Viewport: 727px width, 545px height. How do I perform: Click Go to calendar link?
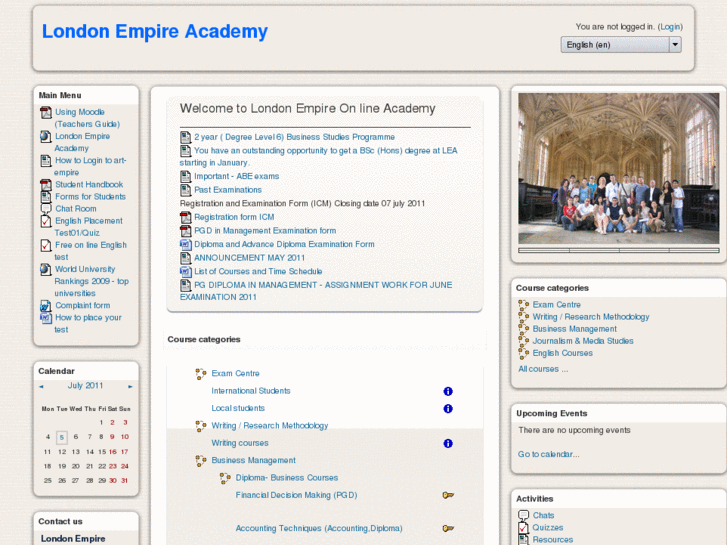point(548,455)
